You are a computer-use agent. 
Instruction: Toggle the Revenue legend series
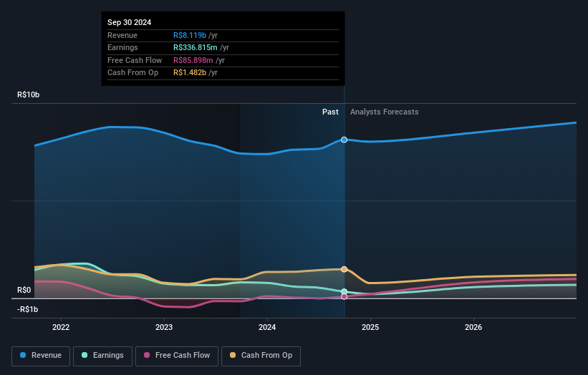41,356
